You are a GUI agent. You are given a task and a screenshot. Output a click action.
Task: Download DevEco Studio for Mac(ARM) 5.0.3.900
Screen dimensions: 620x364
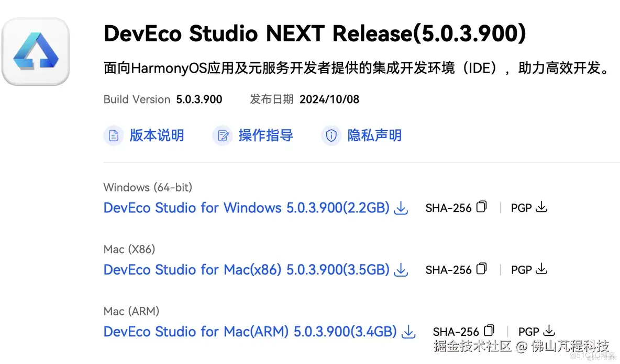coord(250,332)
